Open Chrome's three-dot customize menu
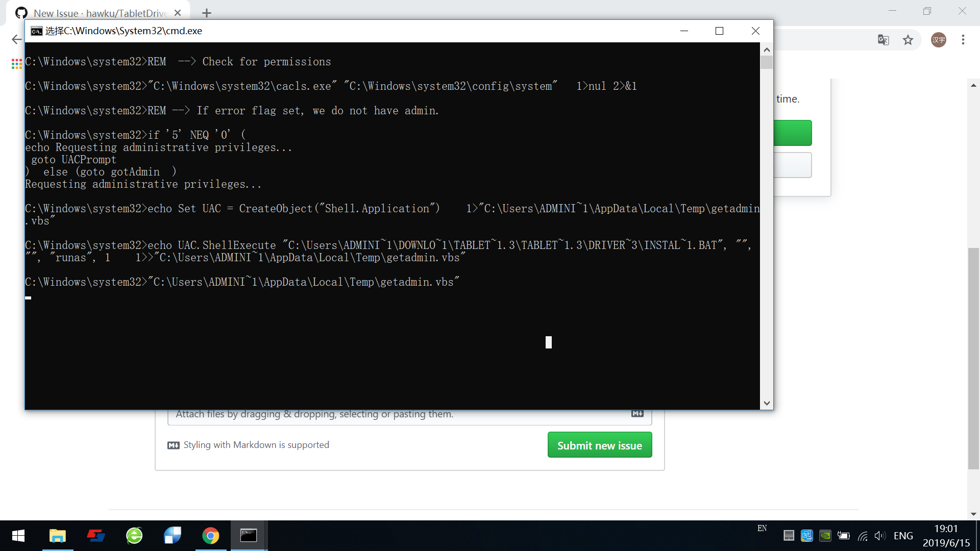 (964, 40)
